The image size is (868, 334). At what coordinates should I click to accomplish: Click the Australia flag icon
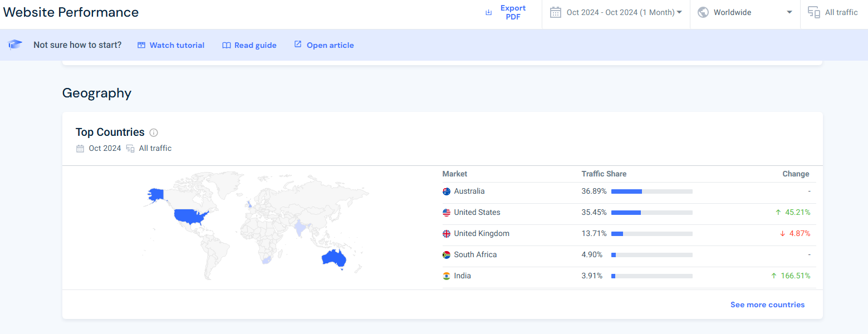447,191
